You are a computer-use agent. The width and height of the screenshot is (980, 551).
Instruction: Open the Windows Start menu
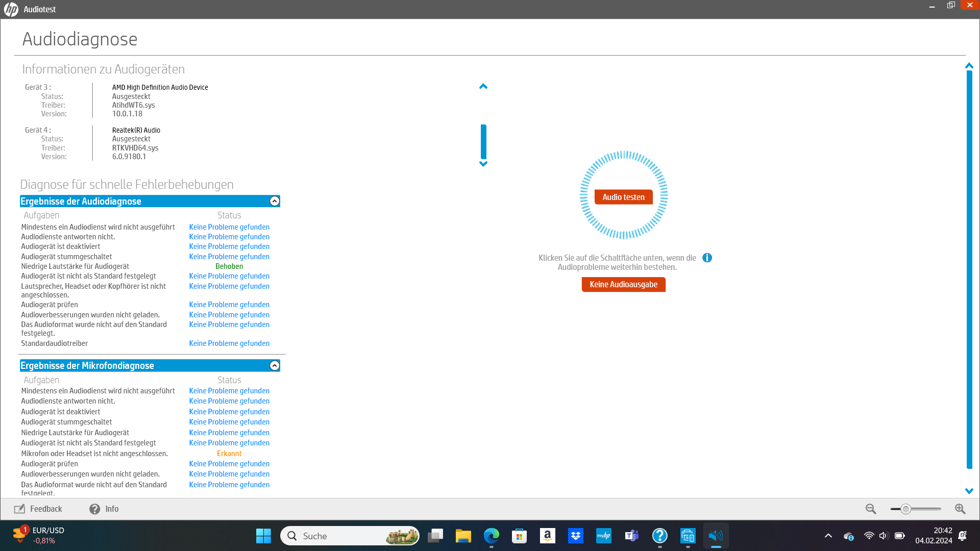click(263, 536)
